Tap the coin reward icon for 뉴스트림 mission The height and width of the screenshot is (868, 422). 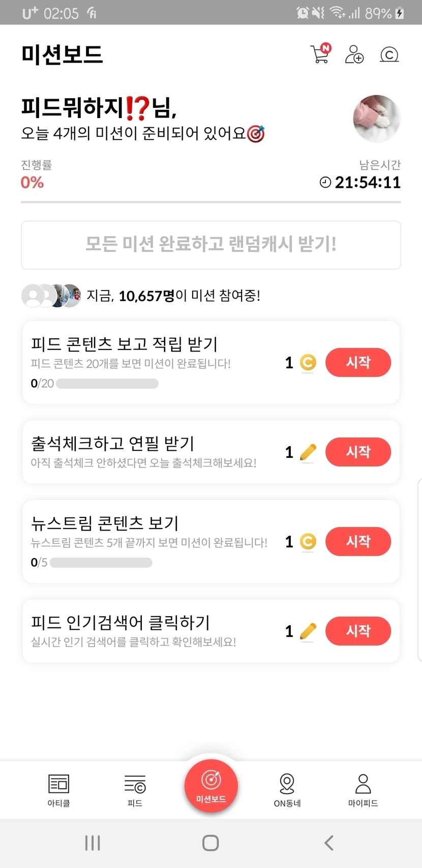tap(308, 541)
